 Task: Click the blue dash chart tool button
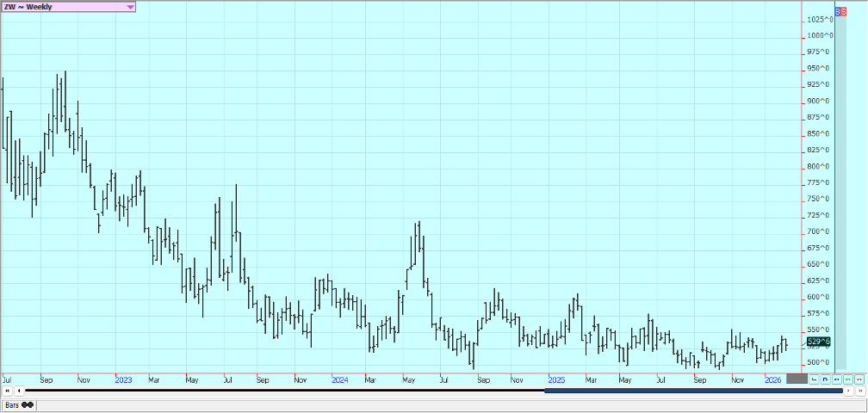tap(837, 379)
